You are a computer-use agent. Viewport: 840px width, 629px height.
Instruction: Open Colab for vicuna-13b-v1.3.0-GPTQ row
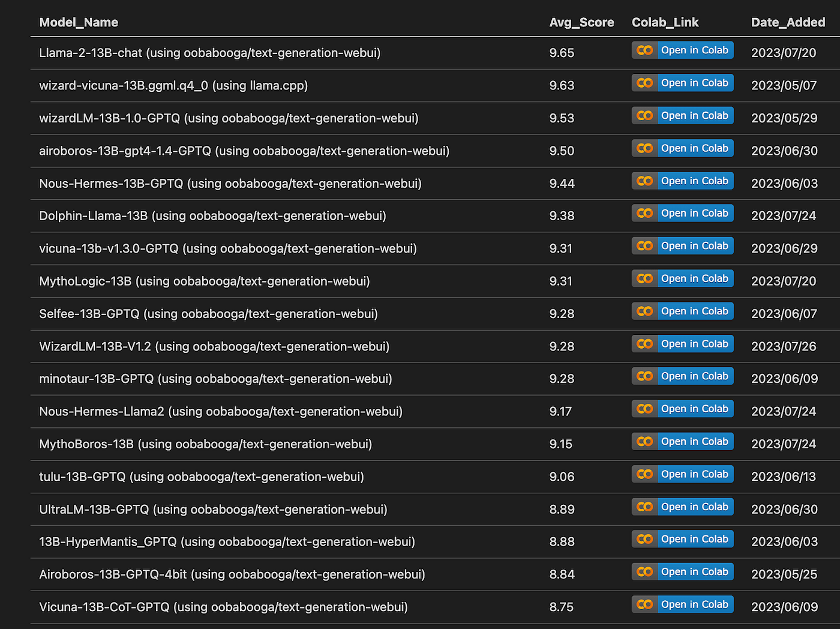point(683,245)
